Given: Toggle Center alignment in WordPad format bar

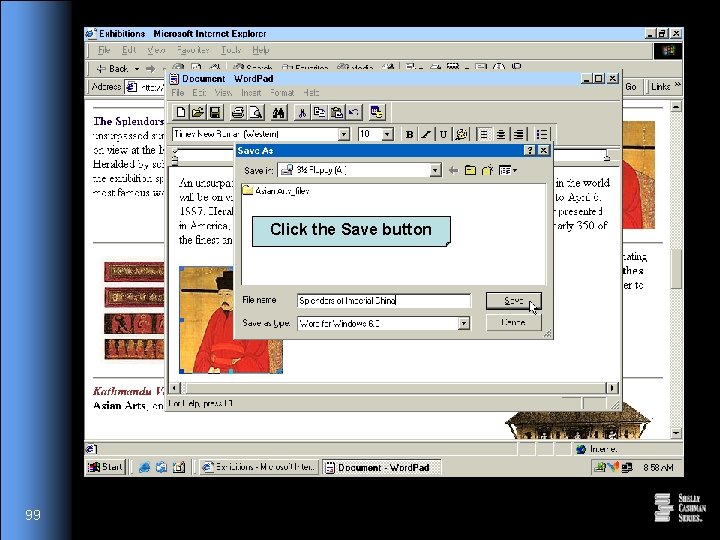Looking at the screenshot, I should pos(501,134).
